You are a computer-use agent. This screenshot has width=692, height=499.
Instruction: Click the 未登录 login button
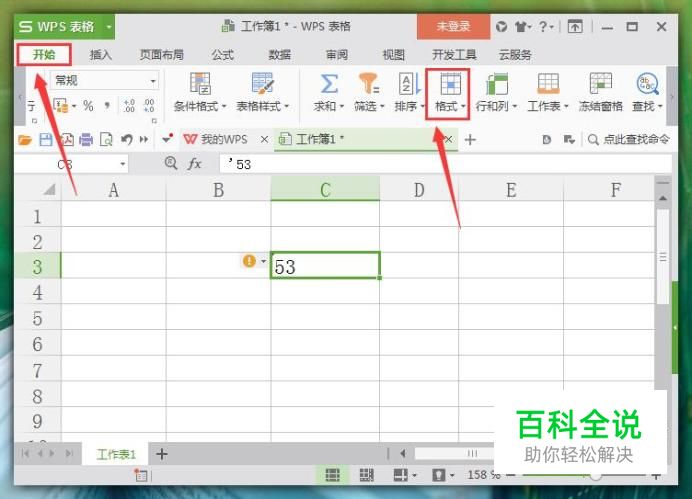pos(453,26)
